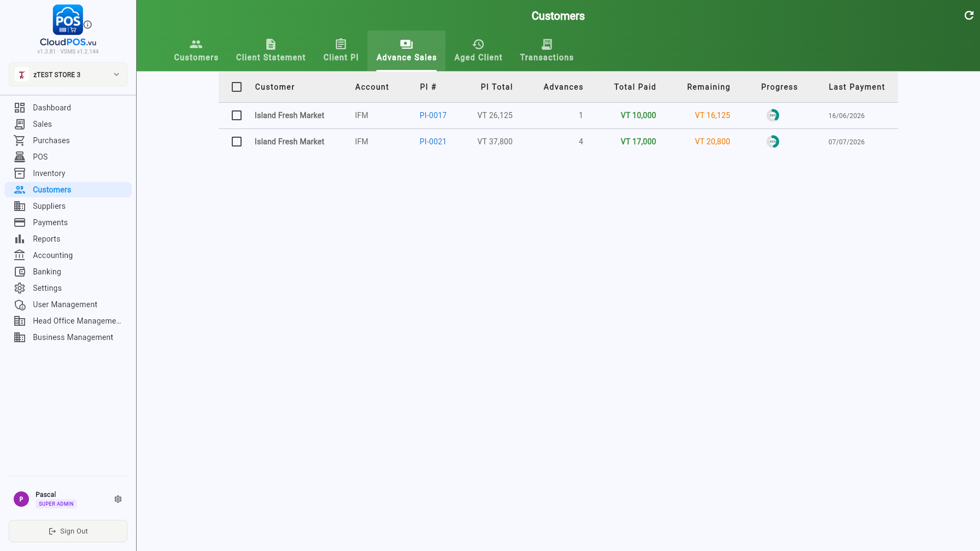980x551 pixels.
Task: Launch the POS sidebar item
Action: click(68, 157)
